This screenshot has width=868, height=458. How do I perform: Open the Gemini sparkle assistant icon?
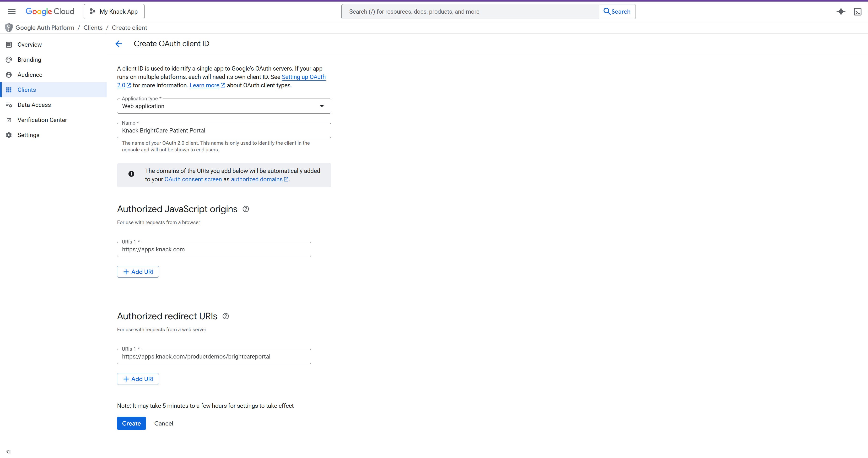click(841, 11)
